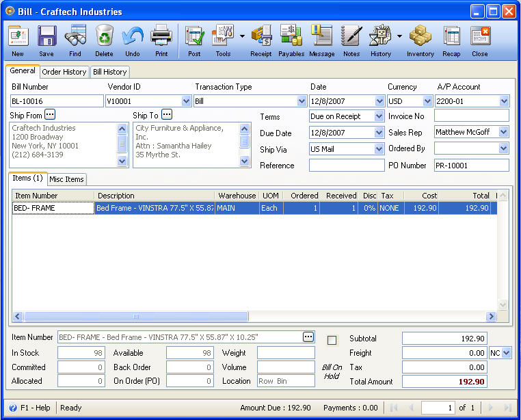Expand the Freight NC dropdown
The width and height of the screenshot is (521, 420).
coord(507,353)
